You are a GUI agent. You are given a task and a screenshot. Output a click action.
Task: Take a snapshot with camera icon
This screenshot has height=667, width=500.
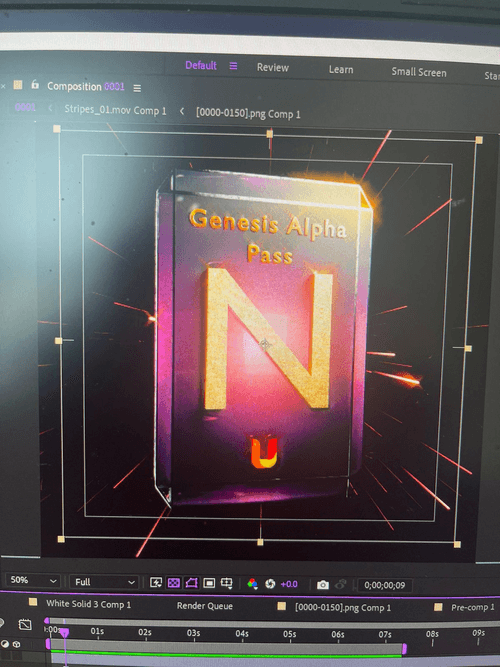click(323, 585)
